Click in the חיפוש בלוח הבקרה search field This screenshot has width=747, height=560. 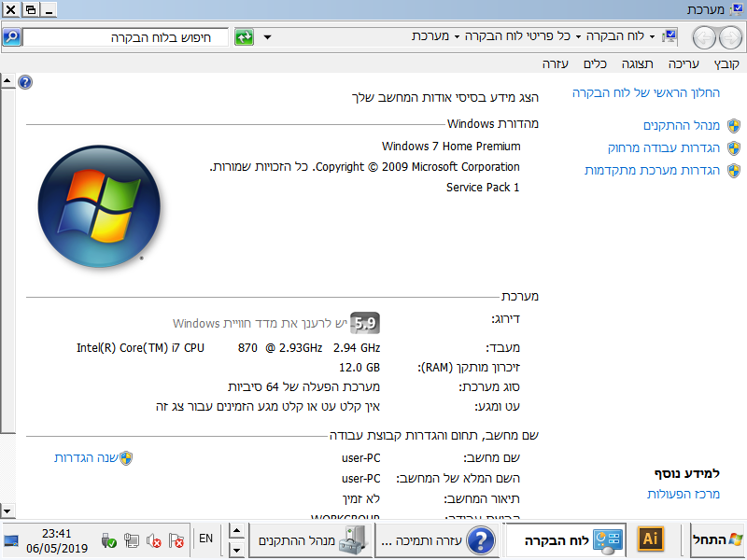[126, 37]
